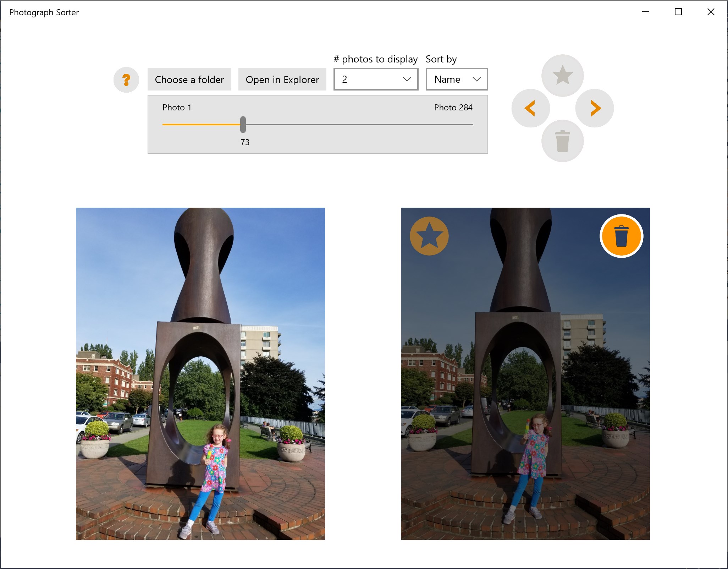
Task: Advance to next photo with right arrow
Action: click(x=595, y=108)
